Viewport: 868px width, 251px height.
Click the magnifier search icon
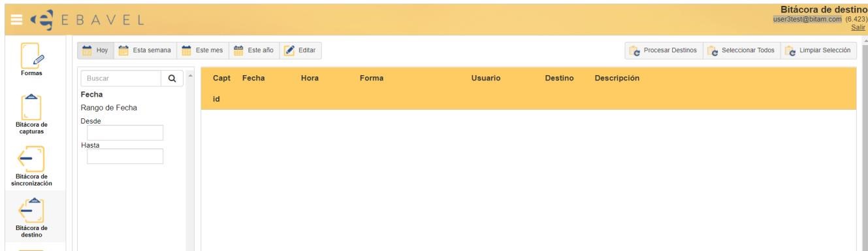click(x=172, y=78)
